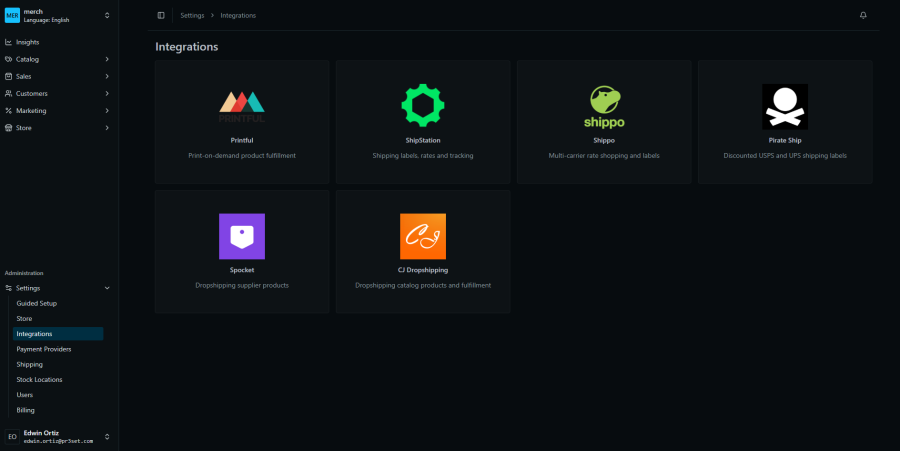The image size is (900, 451).
Task: Click the Spocket purple logo
Action: 242,236
